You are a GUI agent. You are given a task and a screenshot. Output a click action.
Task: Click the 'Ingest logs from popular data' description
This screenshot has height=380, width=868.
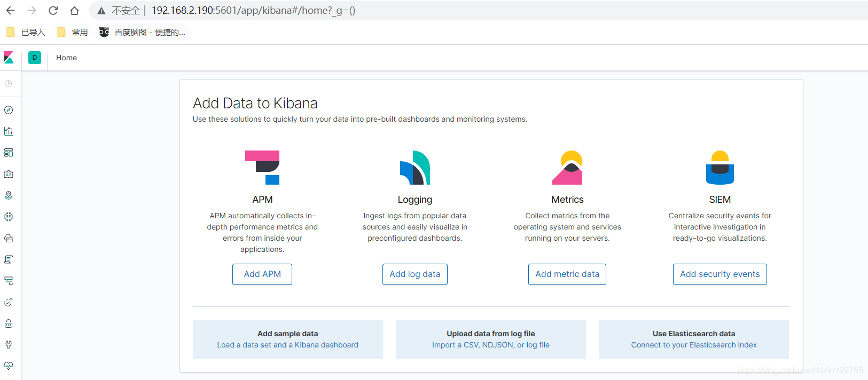pos(415,227)
